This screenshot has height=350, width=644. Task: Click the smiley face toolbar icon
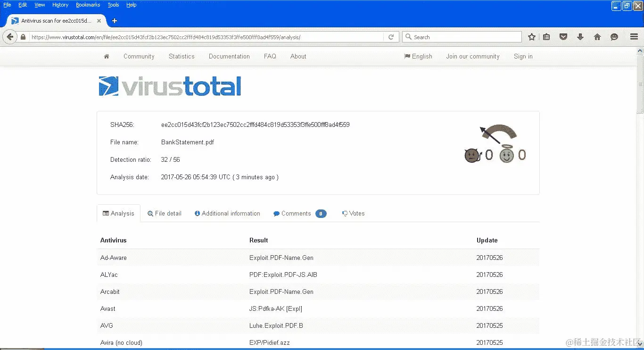coord(614,37)
